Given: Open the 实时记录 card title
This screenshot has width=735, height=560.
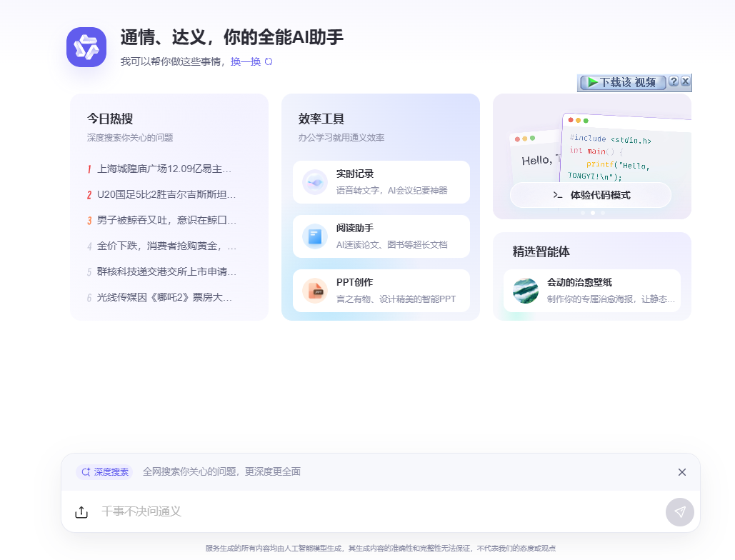Looking at the screenshot, I should tap(355, 174).
